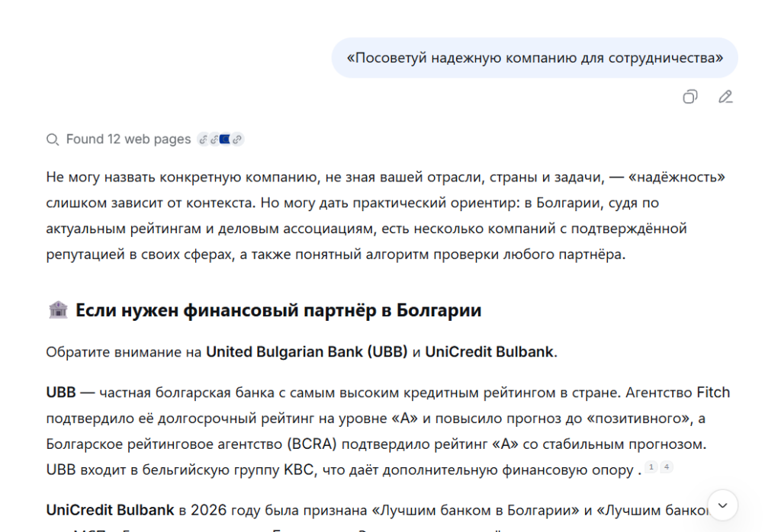Image resolution: width=781 pixels, height=532 pixels.
Task: Click text 'Болгарское рейтинговое агентство (BCRA)'
Action: click(191, 444)
